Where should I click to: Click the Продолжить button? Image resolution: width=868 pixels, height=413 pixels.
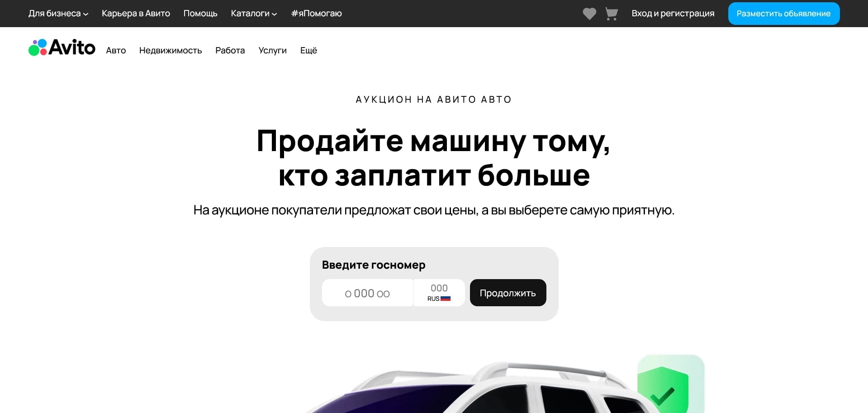(x=508, y=293)
